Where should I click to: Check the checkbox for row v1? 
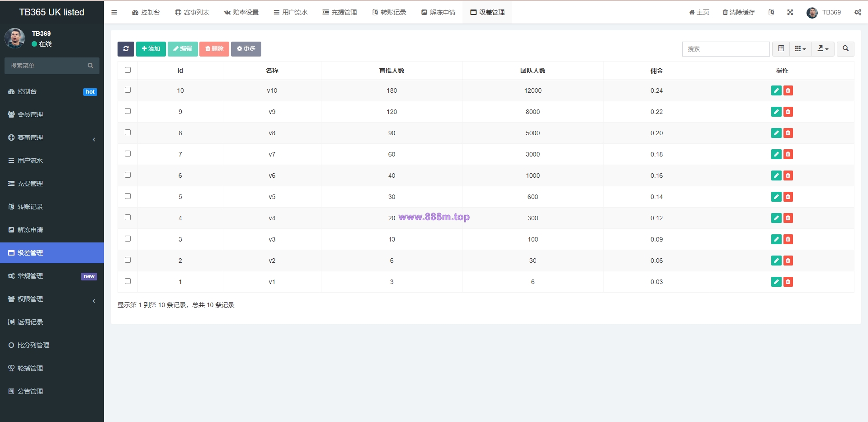click(x=127, y=281)
